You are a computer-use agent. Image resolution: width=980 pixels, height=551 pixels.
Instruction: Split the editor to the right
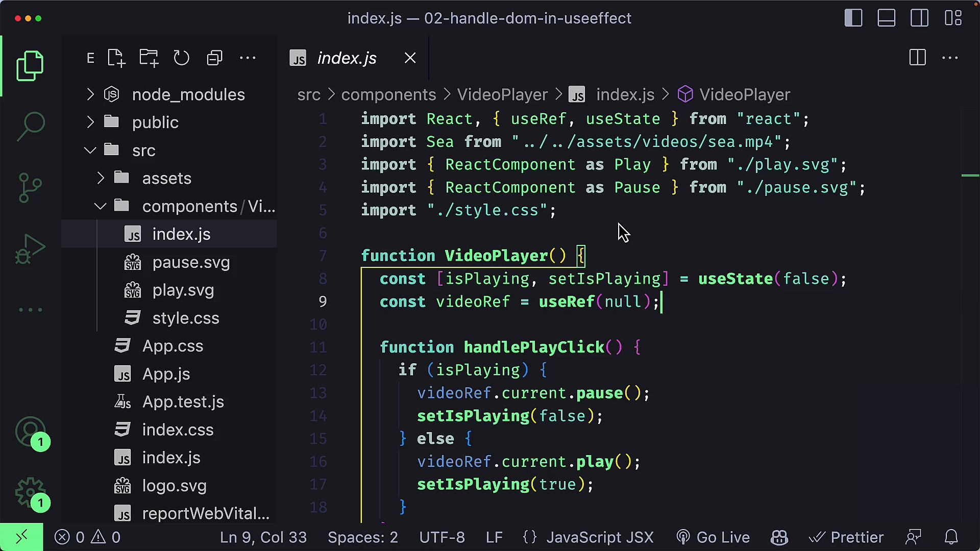click(917, 58)
